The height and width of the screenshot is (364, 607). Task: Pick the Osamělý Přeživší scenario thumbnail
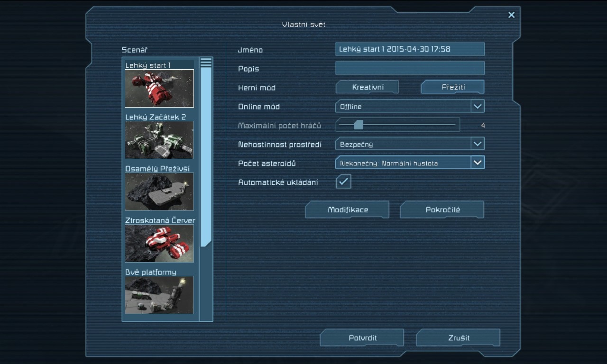pos(159,191)
